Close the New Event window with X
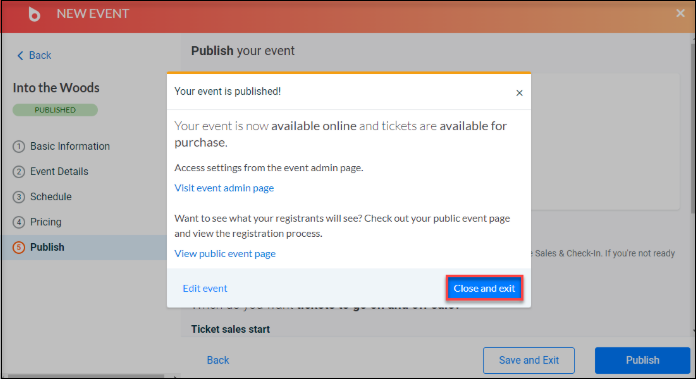 680,13
